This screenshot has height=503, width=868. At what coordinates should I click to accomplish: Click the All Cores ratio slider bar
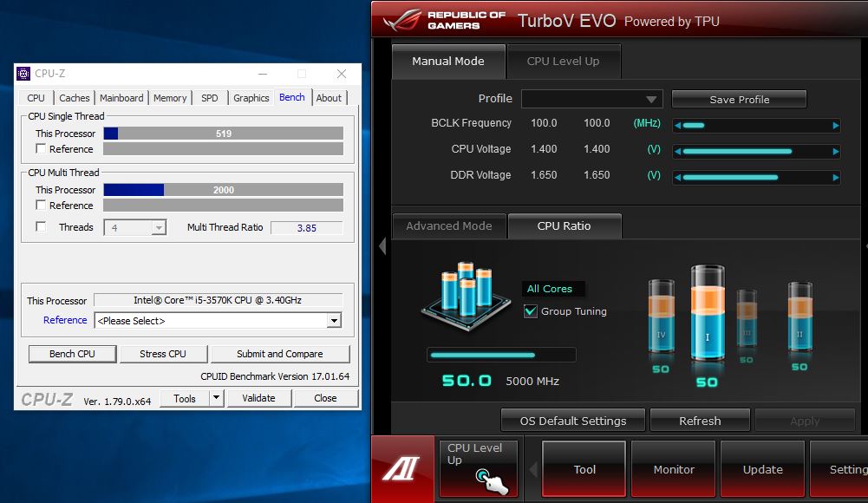tap(501, 356)
